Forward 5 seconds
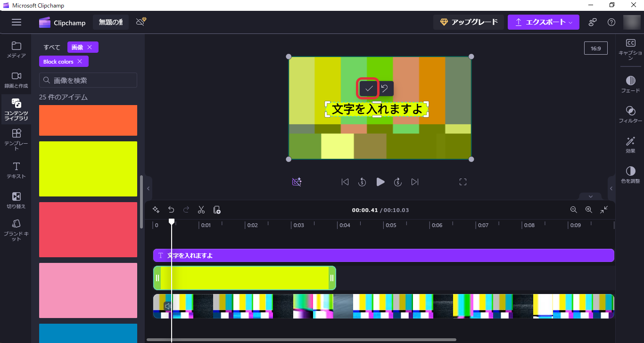Viewport: 644px width, 343px height. (398, 182)
